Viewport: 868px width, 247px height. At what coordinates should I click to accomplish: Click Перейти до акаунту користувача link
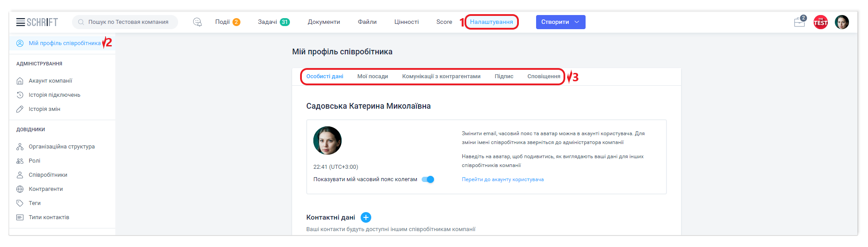pos(503,179)
